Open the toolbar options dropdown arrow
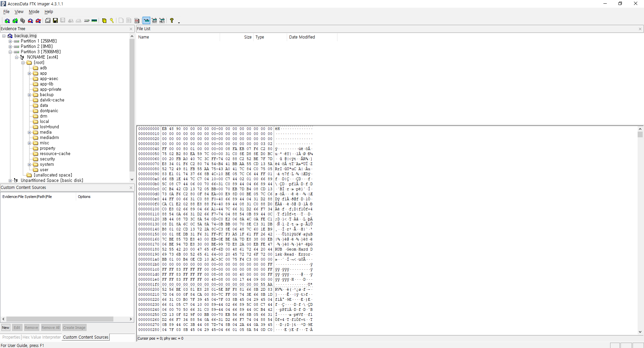This screenshot has height=348, width=644. point(179,22)
